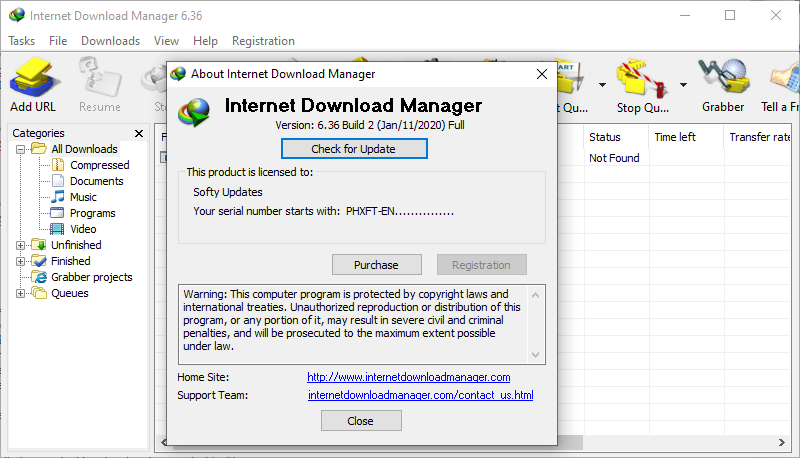
Task: Select the Finished label
Action: 70,261
